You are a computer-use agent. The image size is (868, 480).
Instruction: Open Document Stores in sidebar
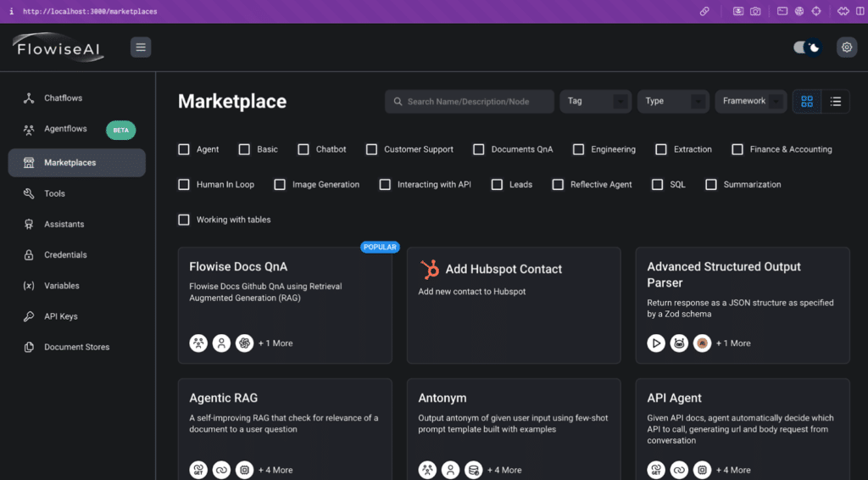77,347
